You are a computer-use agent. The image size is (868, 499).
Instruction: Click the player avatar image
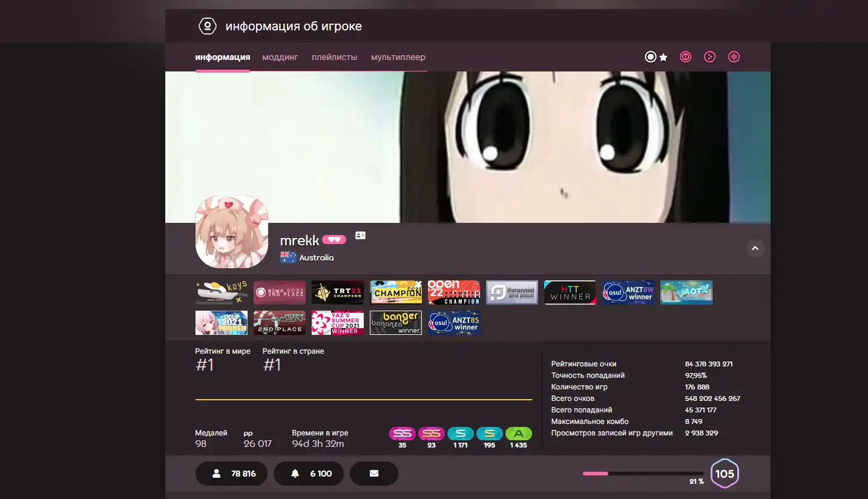point(232,231)
